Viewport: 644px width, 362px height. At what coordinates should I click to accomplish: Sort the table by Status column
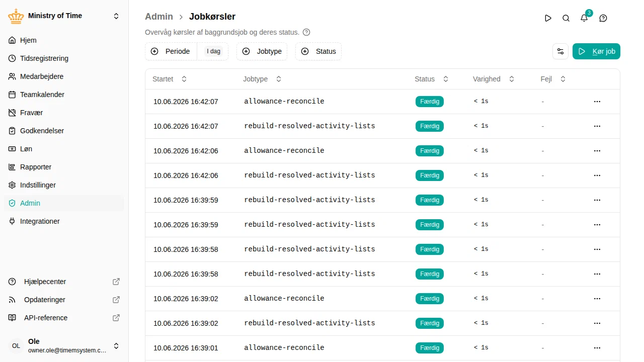tap(431, 79)
